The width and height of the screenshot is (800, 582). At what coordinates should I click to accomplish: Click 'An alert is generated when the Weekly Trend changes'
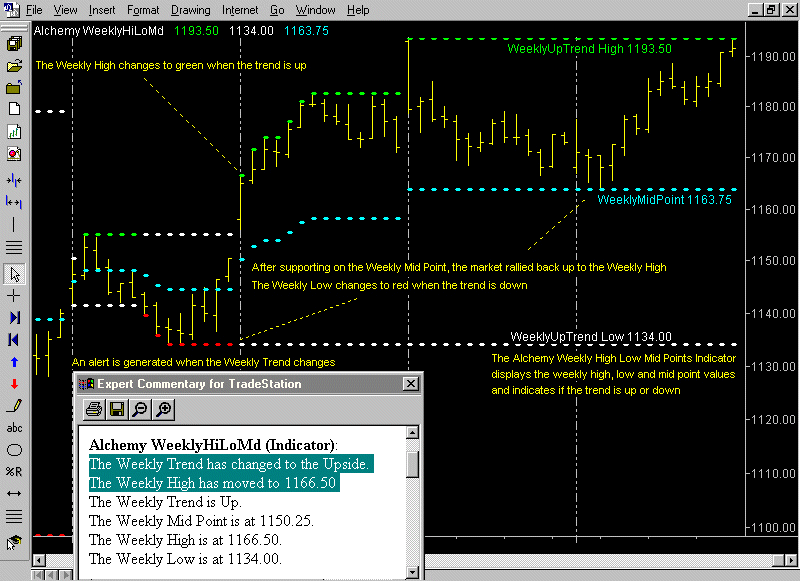pyautogui.click(x=204, y=362)
